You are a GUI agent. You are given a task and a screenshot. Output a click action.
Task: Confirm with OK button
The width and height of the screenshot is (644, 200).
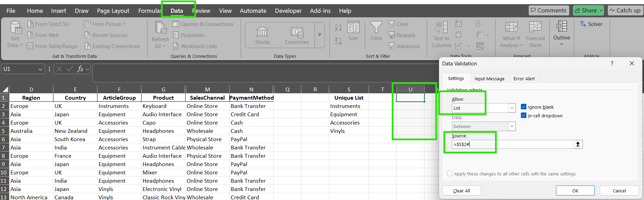575,191
